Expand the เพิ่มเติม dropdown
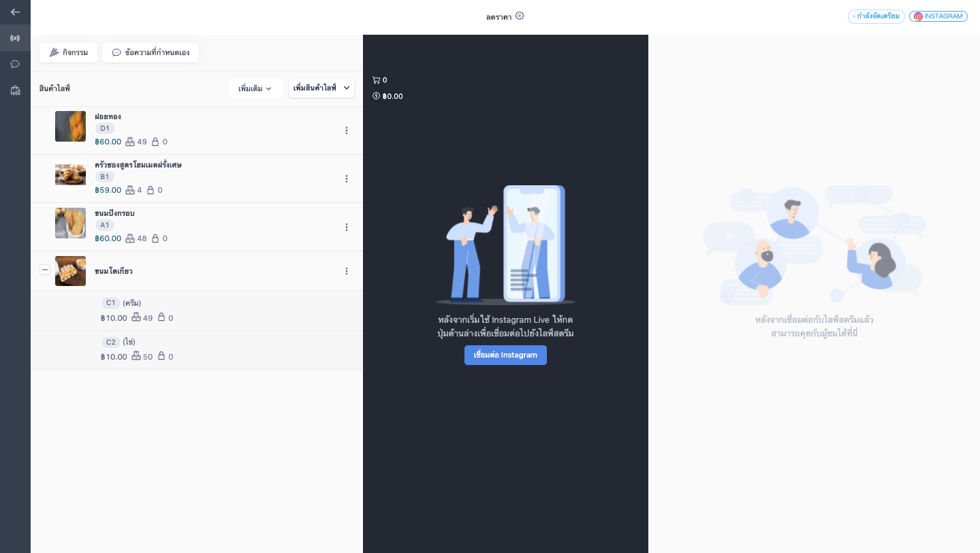 [x=255, y=89]
